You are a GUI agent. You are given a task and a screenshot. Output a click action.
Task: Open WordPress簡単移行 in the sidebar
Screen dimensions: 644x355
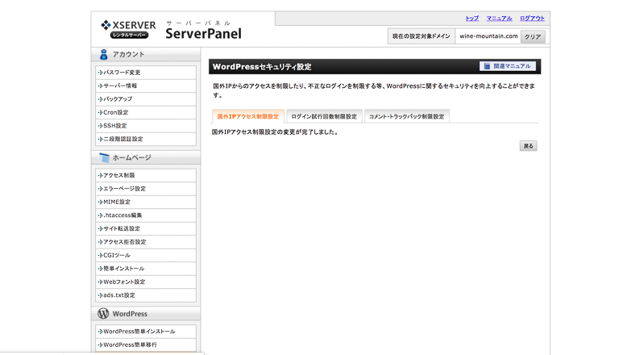[x=146, y=345]
